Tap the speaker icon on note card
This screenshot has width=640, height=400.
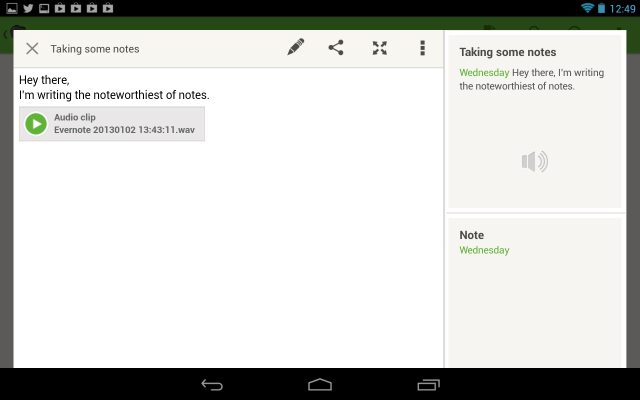535,162
